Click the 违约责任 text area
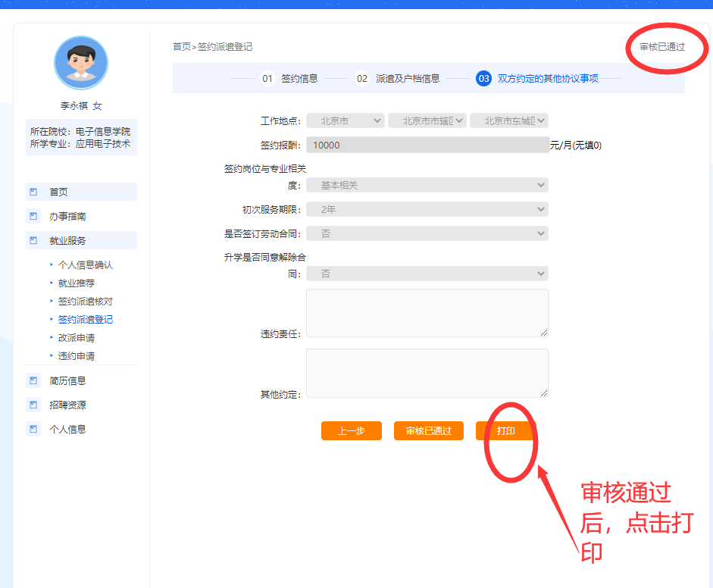Screen dimensions: 713x588 point(427,312)
